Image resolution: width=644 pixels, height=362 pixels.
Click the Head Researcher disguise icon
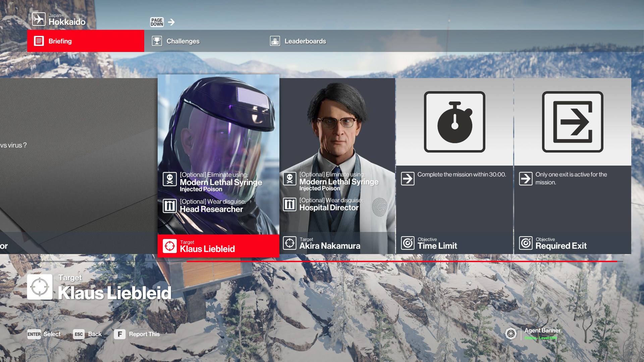[170, 205]
